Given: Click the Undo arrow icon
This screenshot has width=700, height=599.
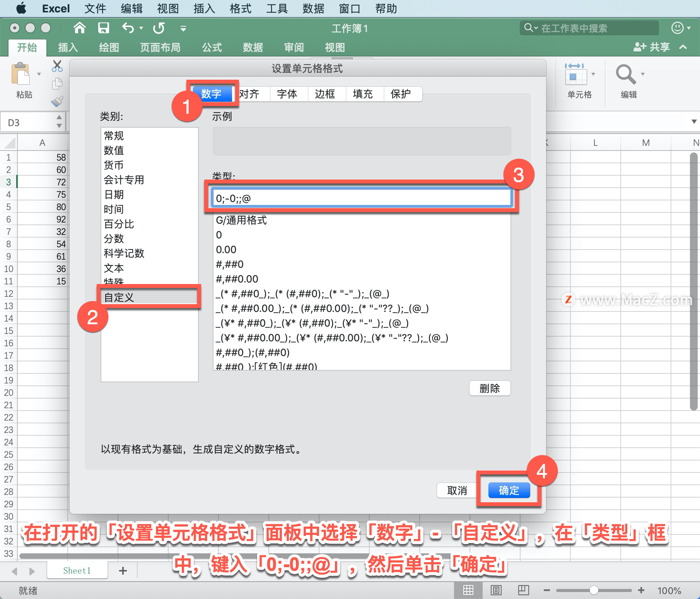Looking at the screenshot, I should 128,28.
